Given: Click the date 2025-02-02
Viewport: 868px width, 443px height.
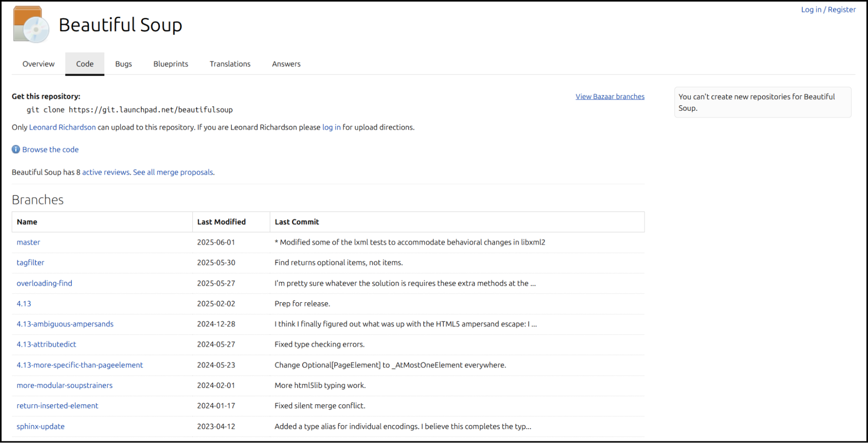Looking at the screenshot, I should coord(216,304).
